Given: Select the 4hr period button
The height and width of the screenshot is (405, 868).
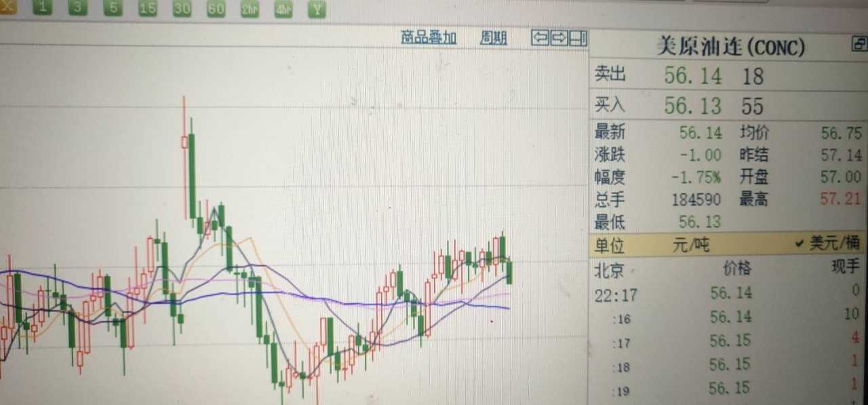Looking at the screenshot, I should pyautogui.click(x=283, y=9).
